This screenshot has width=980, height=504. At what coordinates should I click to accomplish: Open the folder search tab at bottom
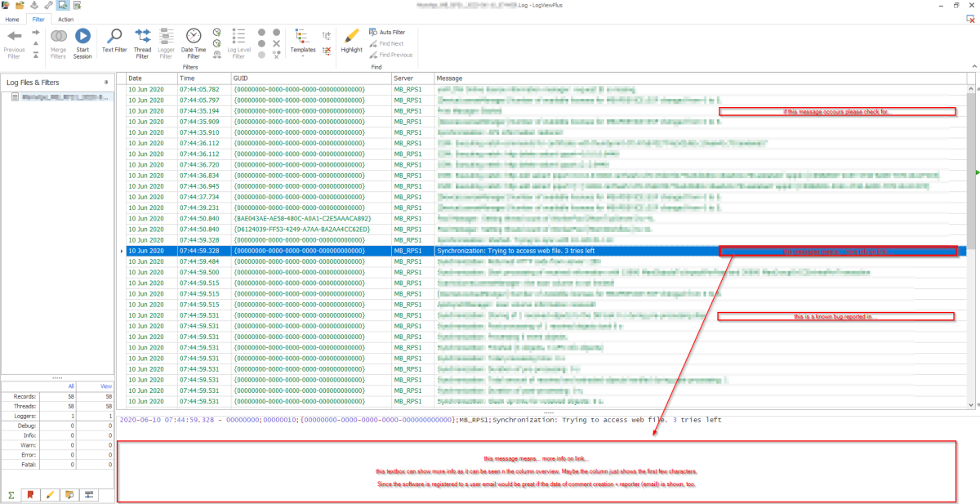69,494
